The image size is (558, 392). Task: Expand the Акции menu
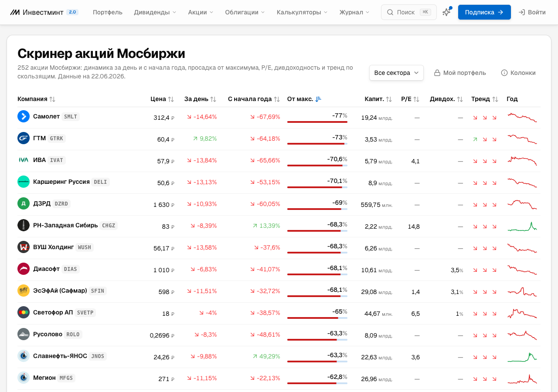[x=201, y=12]
